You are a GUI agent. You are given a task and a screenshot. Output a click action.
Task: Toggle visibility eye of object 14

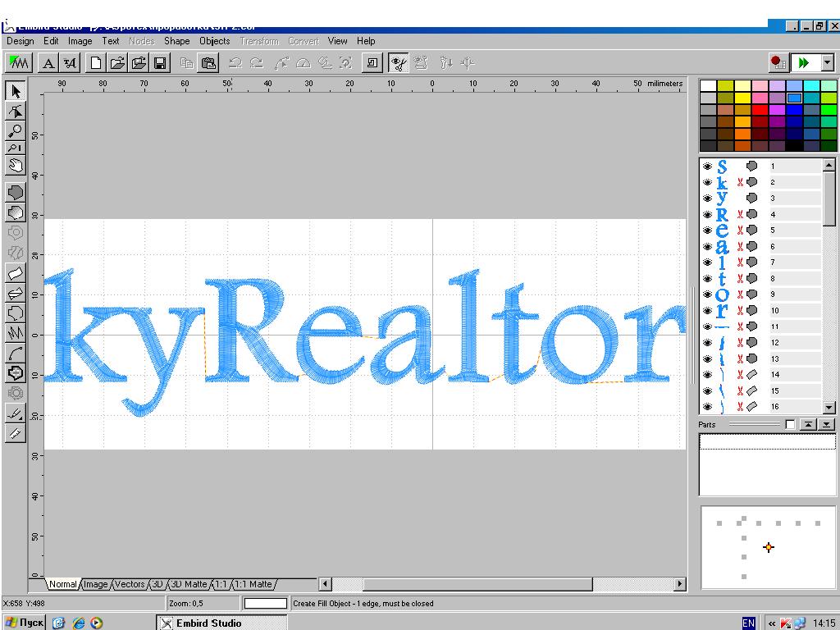pyautogui.click(x=707, y=375)
